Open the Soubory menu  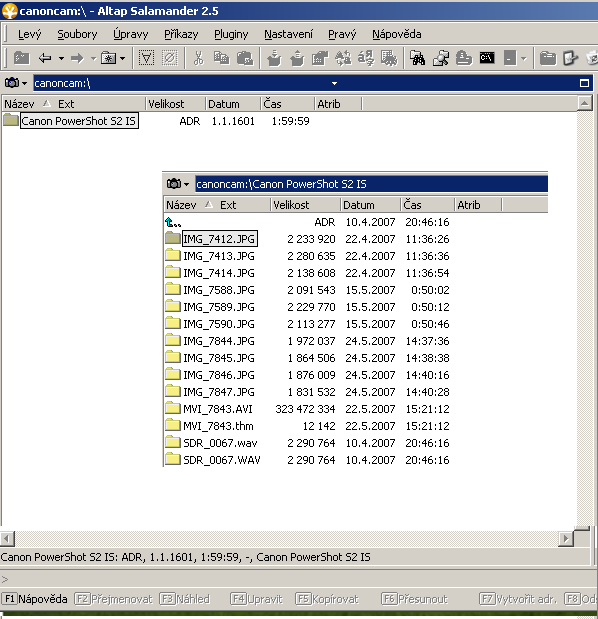click(77, 34)
